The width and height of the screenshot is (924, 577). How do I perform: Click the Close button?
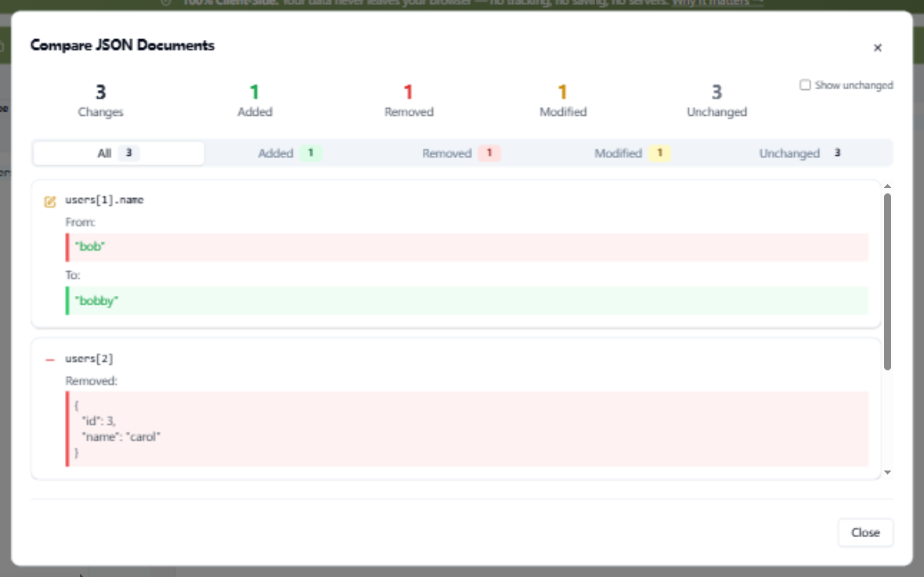[x=865, y=532]
